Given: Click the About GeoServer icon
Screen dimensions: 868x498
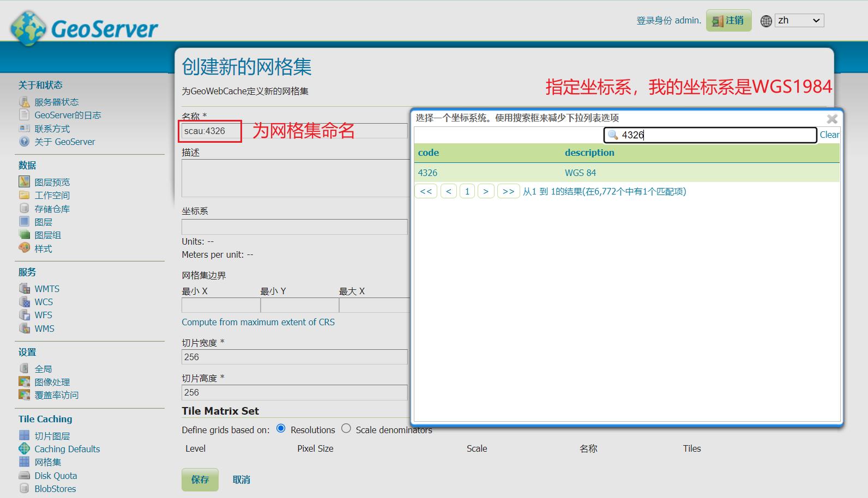Looking at the screenshot, I should pos(25,142).
